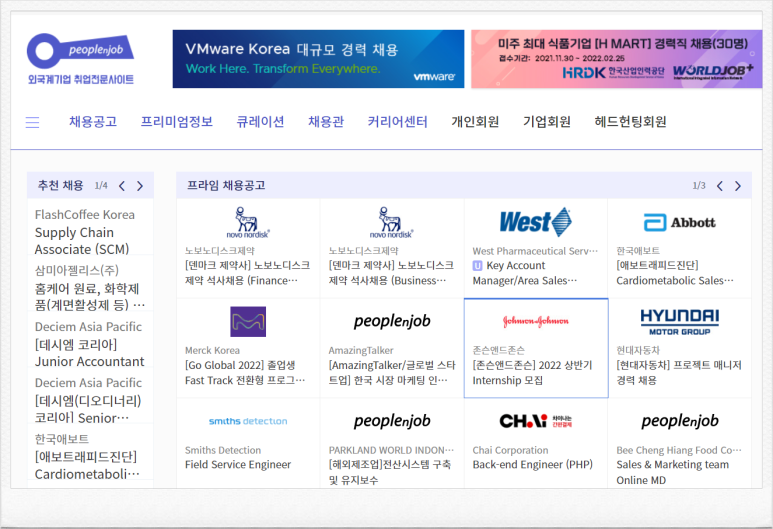Open the 커리어센터 menu
The height and width of the screenshot is (529, 773).
(x=397, y=122)
